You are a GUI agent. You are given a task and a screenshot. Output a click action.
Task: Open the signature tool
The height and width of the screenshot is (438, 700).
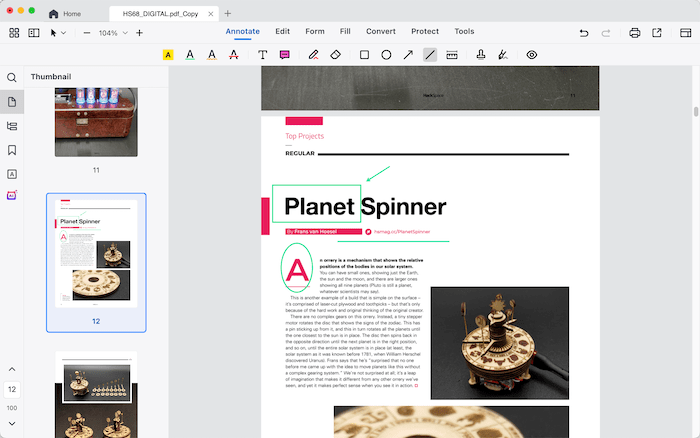pyautogui.click(x=503, y=55)
